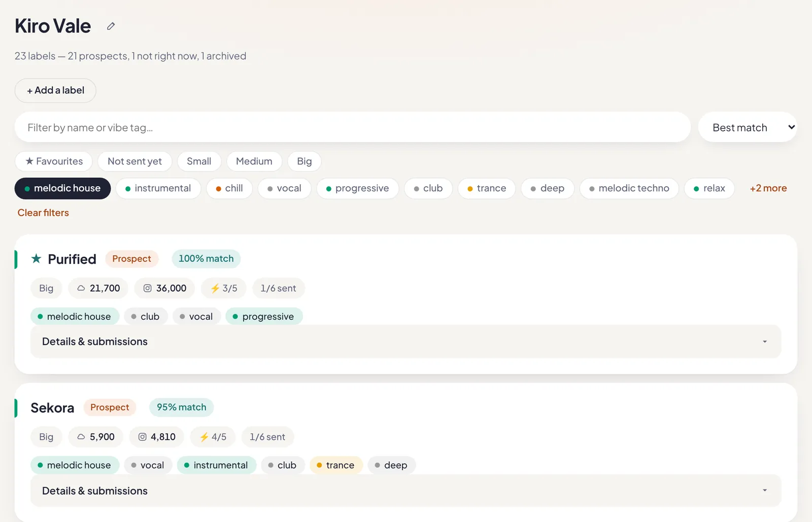Click the Clear filters link
The width and height of the screenshot is (812, 522).
[43, 213]
